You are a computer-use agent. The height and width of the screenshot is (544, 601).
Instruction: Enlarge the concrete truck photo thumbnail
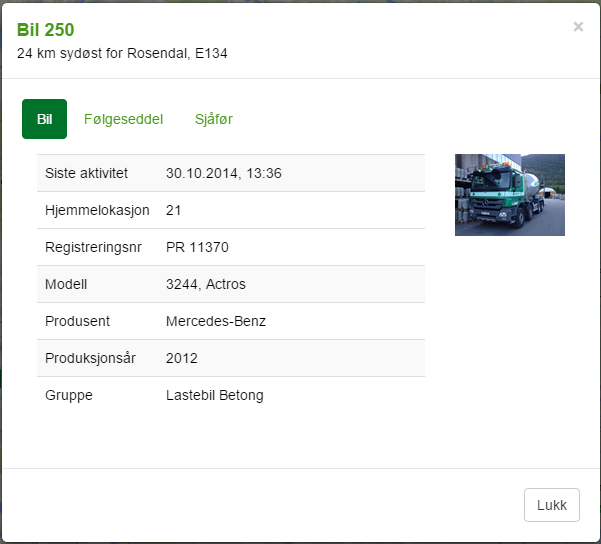pos(509,195)
